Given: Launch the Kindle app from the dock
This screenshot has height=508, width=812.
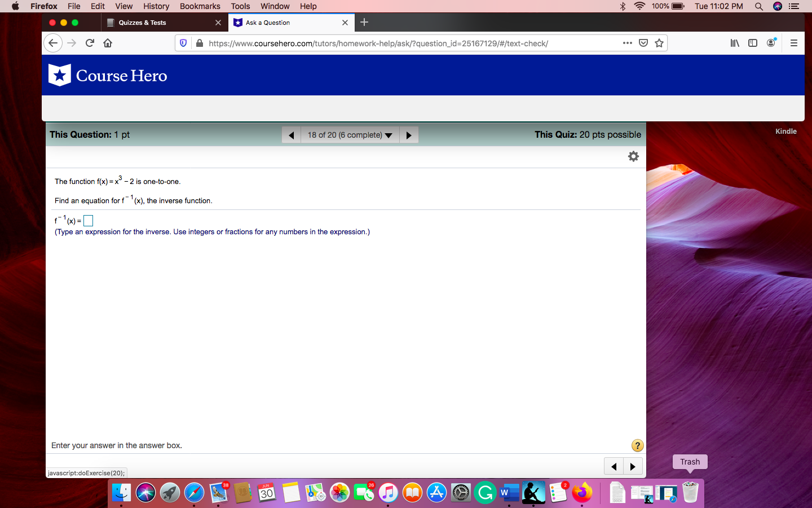Looking at the screenshot, I should point(533,493).
